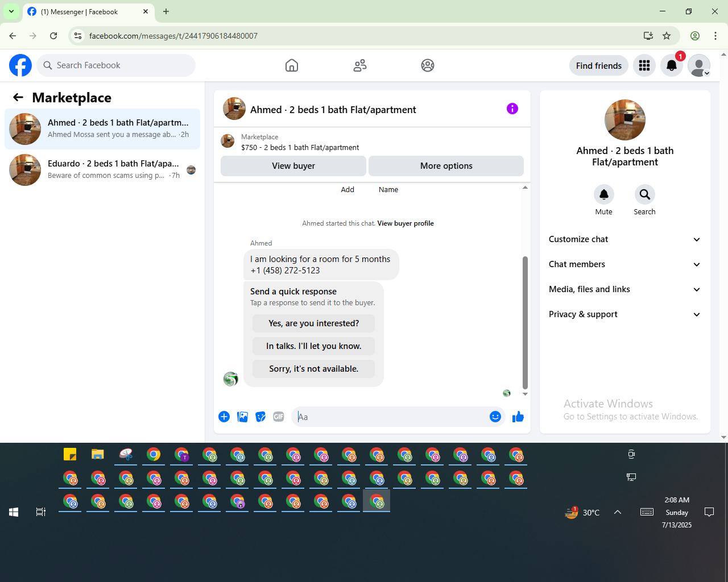Select the Ahmed conversation in Marketplace list
Image resolution: width=728 pixels, height=582 pixels.
click(x=102, y=129)
